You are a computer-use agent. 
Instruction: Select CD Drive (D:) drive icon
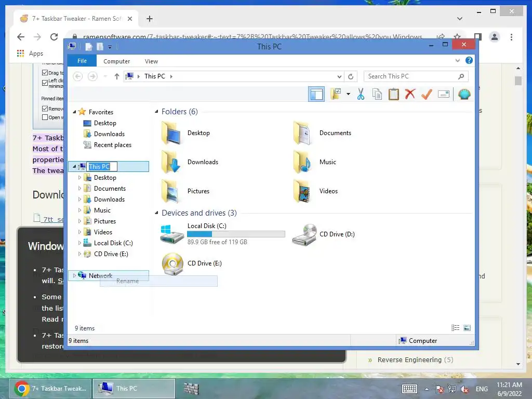click(x=304, y=234)
